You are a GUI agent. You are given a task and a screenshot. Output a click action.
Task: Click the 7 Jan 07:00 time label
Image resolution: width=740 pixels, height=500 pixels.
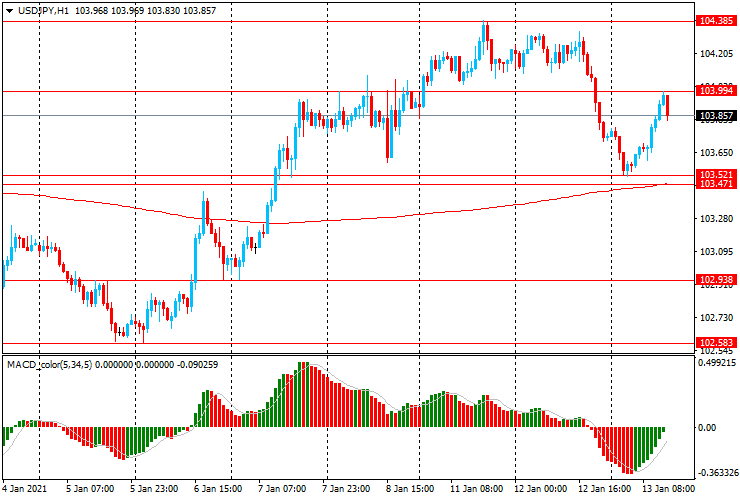282,488
